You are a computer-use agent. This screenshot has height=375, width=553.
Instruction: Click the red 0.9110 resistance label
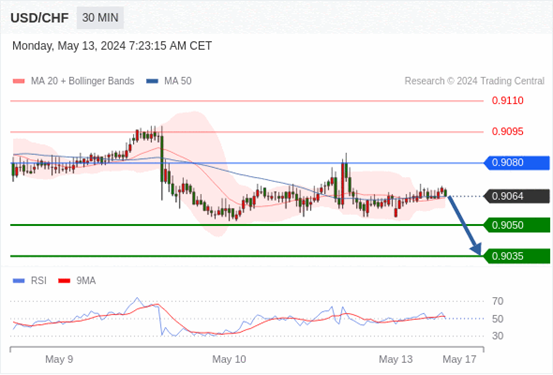508,101
